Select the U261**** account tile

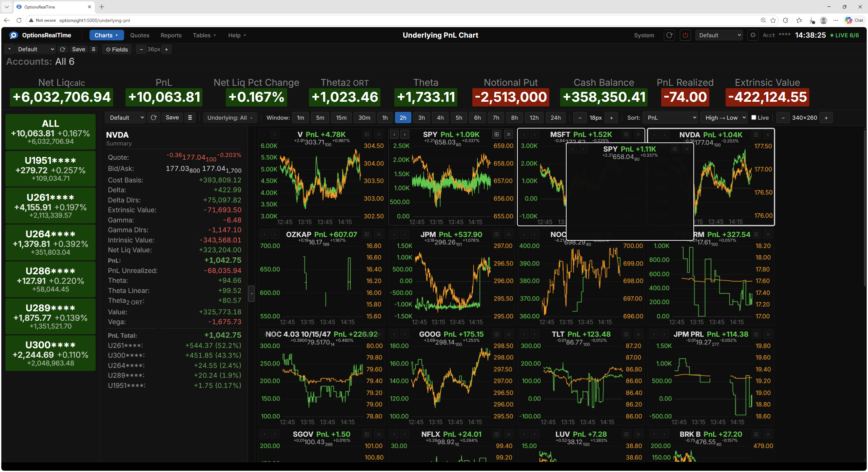(51, 206)
